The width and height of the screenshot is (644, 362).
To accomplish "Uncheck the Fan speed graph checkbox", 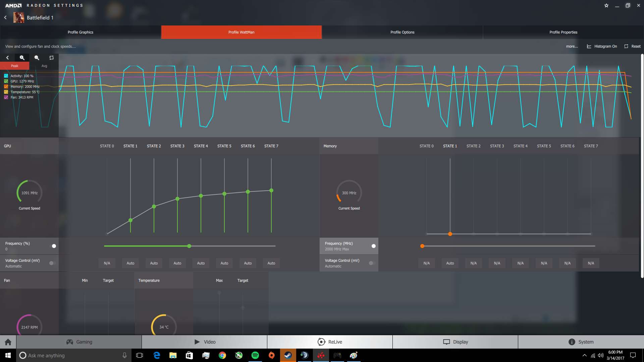I will point(6,97).
